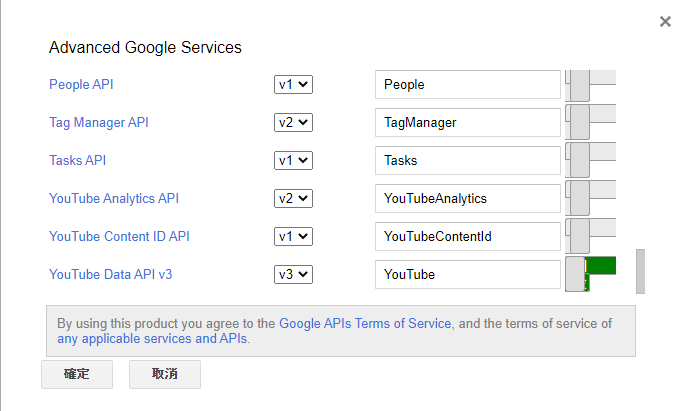Open the Google APIs Terms of Service link
687x411 pixels.
coord(365,323)
